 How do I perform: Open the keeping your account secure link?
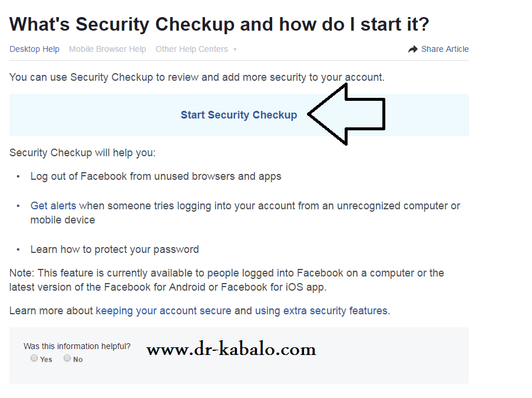[x=164, y=311]
